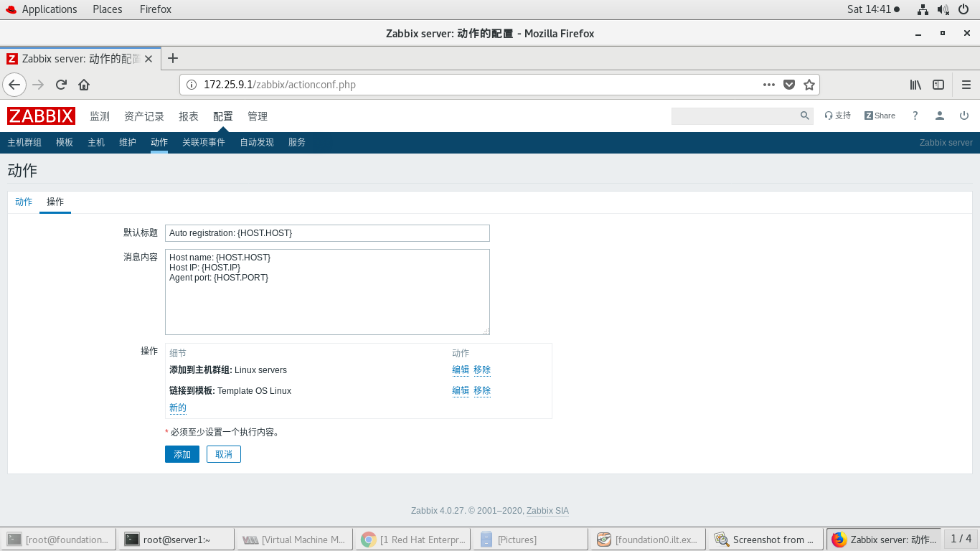Switch to the 动作 tab
The width and height of the screenshot is (980, 551).
point(24,202)
